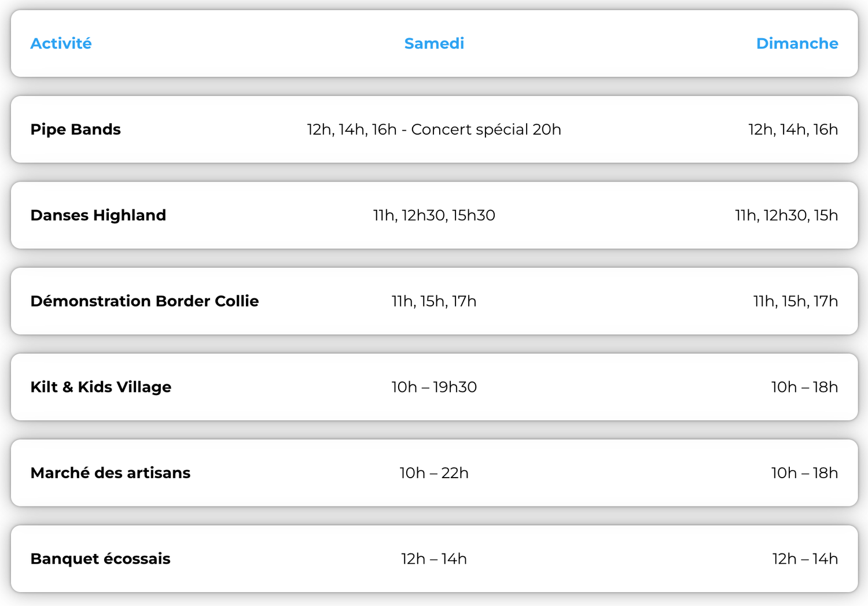Select the Kilt & Kids Village label
This screenshot has width=868, height=606.
point(101,387)
